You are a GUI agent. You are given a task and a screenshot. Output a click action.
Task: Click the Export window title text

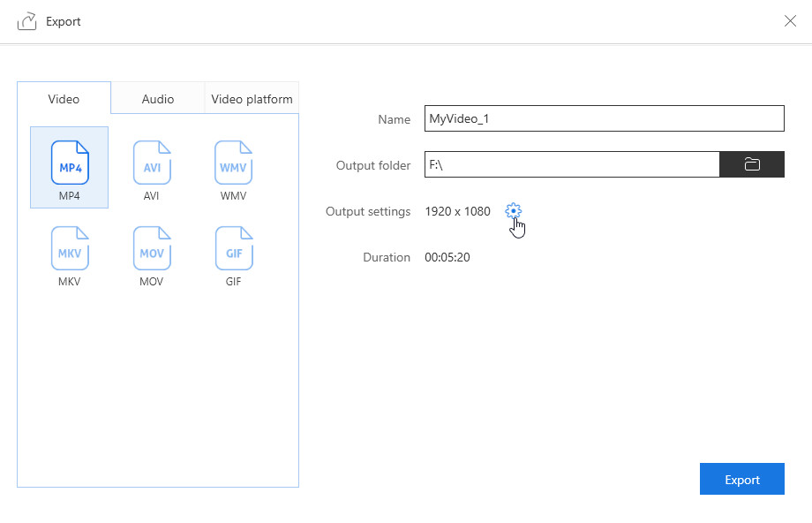click(64, 21)
